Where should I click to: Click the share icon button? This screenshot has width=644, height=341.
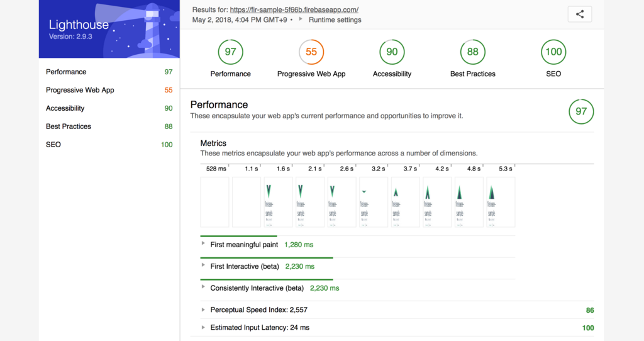pos(579,14)
